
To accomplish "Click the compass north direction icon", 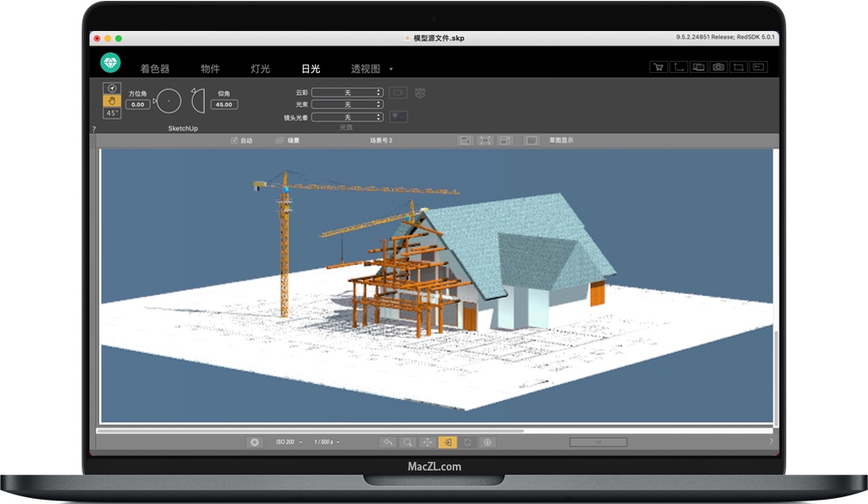I will click(112, 88).
